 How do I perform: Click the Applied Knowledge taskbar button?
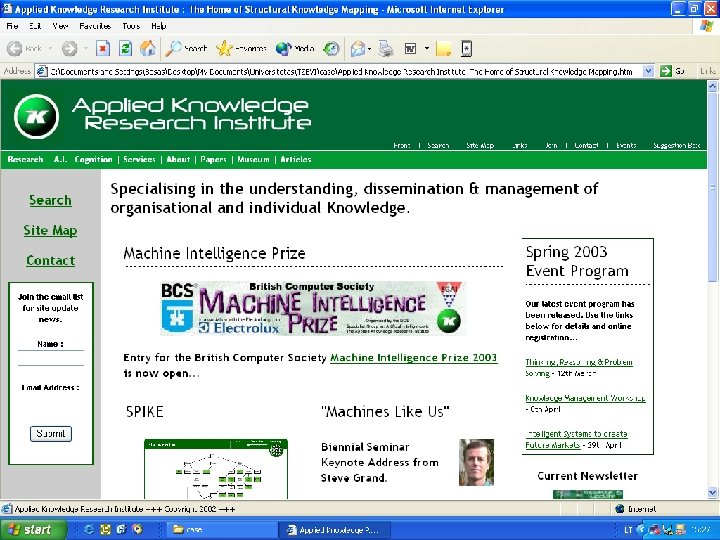point(335,529)
